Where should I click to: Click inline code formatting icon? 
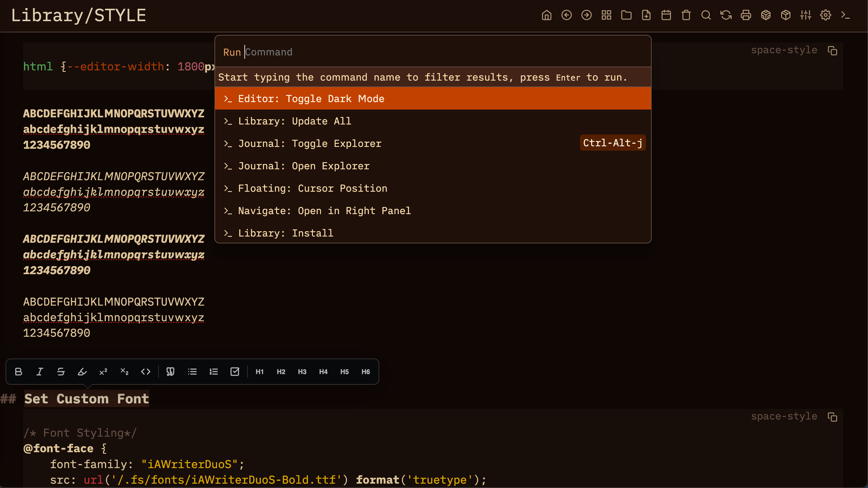[146, 372]
